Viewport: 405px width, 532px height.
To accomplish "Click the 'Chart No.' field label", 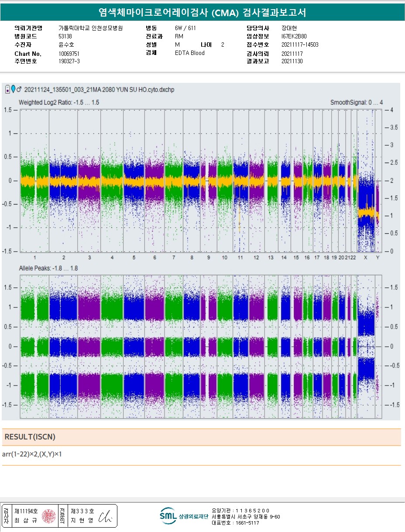I will (x=28, y=54).
